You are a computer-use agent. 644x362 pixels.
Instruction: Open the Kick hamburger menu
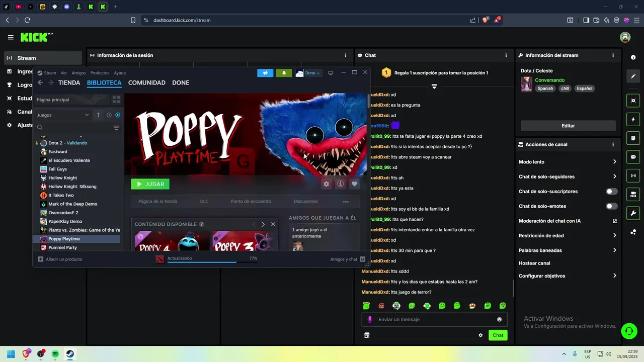click(11, 37)
